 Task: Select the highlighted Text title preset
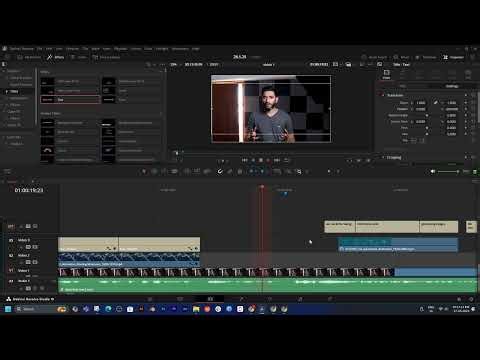pyautogui.click(x=70, y=99)
